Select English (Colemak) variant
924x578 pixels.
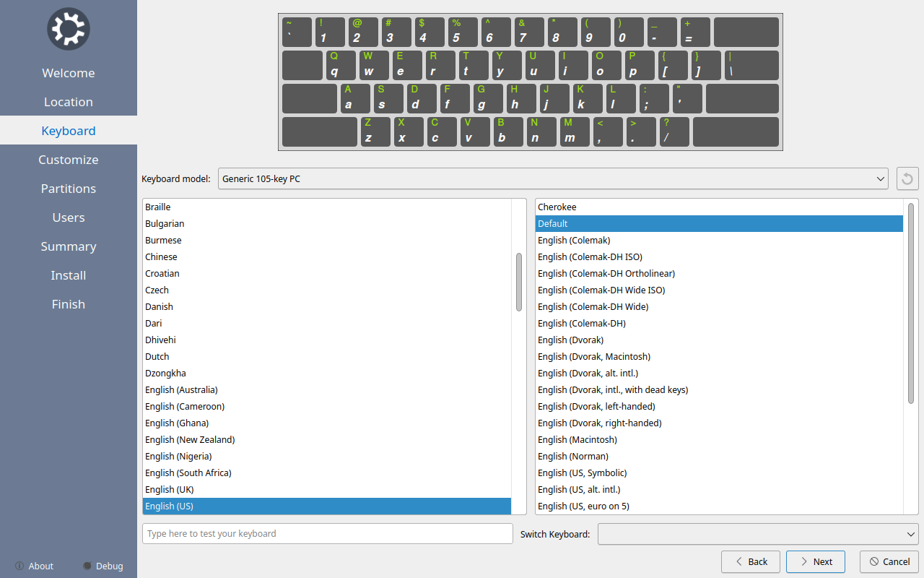click(x=719, y=241)
